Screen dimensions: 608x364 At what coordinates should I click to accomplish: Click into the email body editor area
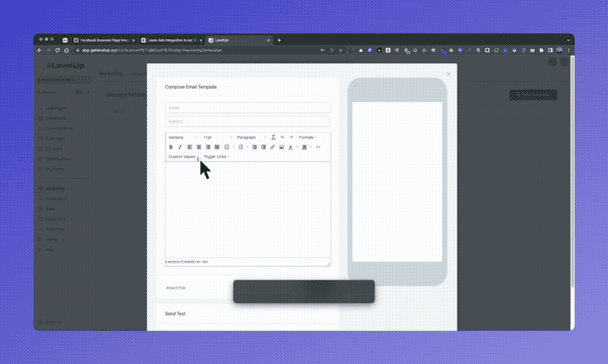tap(247, 210)
